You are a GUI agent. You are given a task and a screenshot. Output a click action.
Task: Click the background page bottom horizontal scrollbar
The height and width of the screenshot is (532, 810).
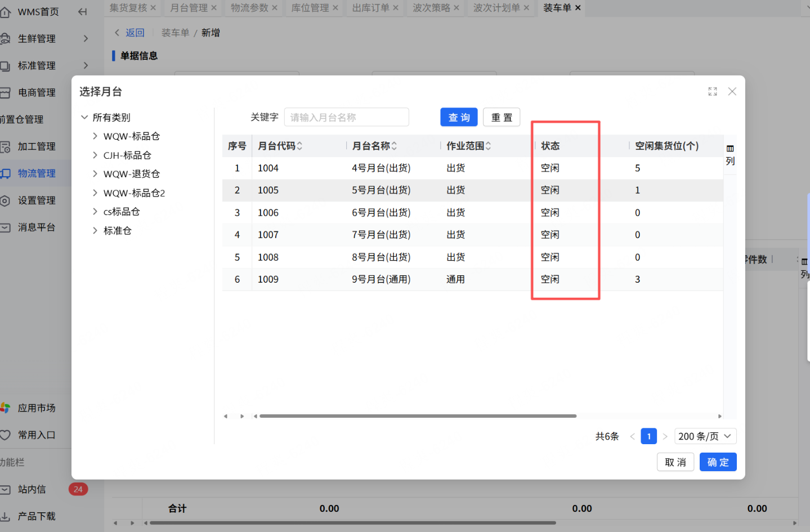click(x=353, y=523)
